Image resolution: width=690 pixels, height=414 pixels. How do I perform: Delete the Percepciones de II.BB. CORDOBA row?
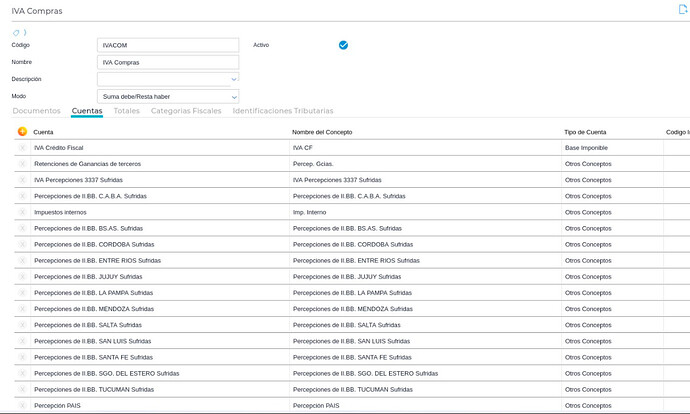(22, 245)
